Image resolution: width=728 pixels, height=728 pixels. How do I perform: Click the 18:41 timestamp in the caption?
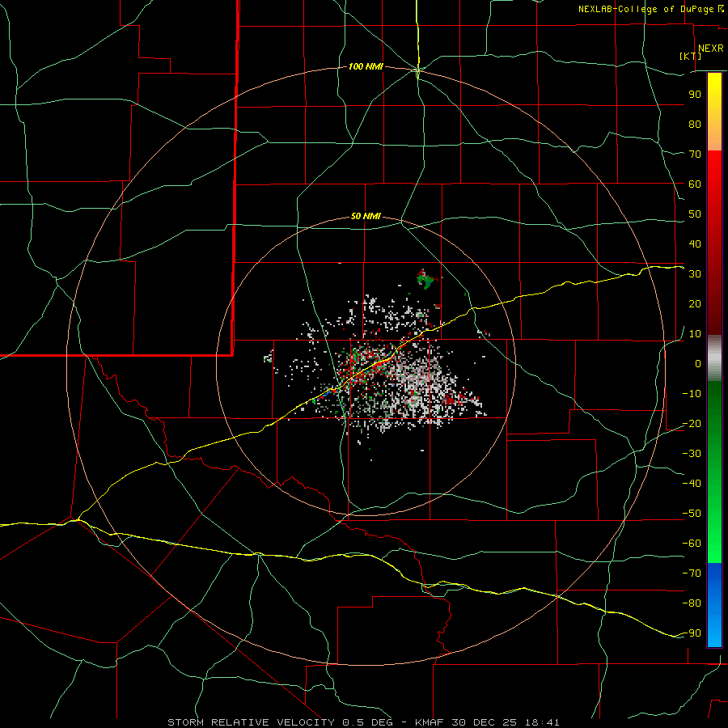542,722
